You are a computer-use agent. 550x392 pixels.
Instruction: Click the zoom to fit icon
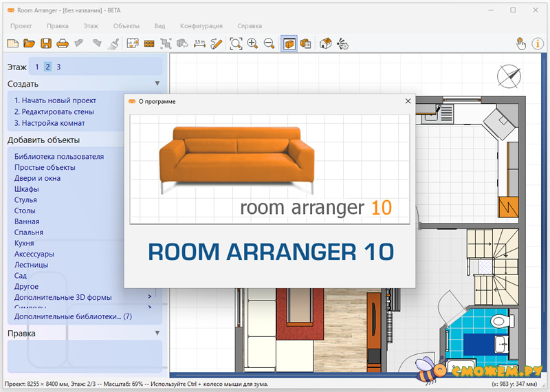(x=236, y=43)
